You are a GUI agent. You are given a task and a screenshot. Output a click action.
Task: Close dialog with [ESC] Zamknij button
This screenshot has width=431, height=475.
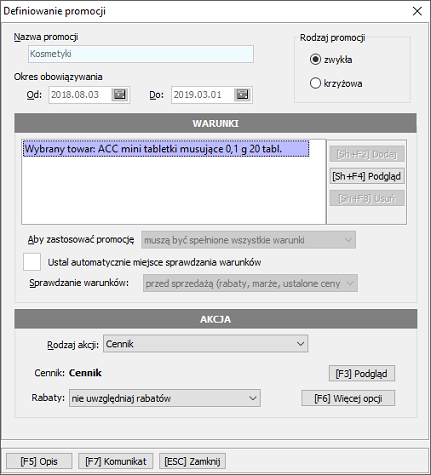point(192,461)
